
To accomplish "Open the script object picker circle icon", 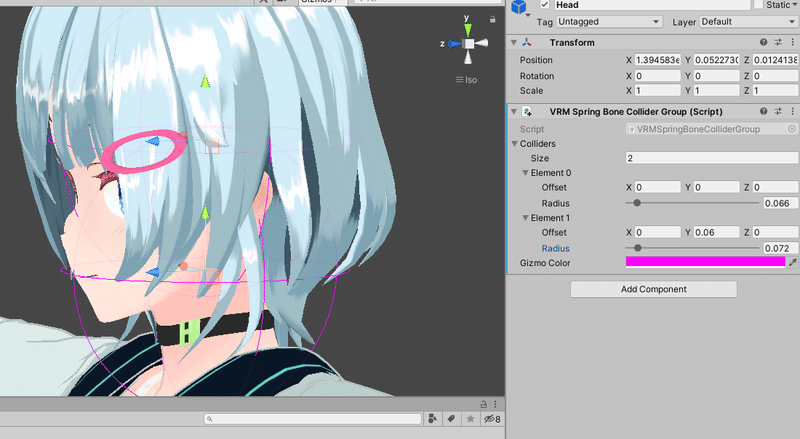I will (x=792, y=129).
